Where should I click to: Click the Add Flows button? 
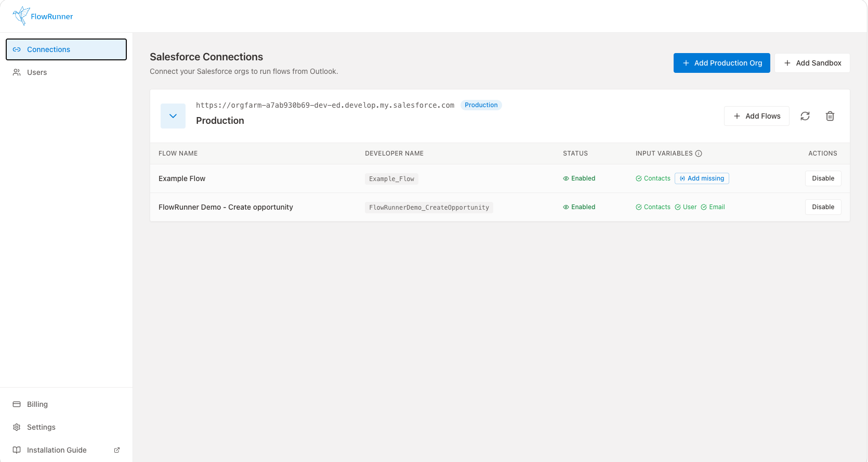pos(756,116)
